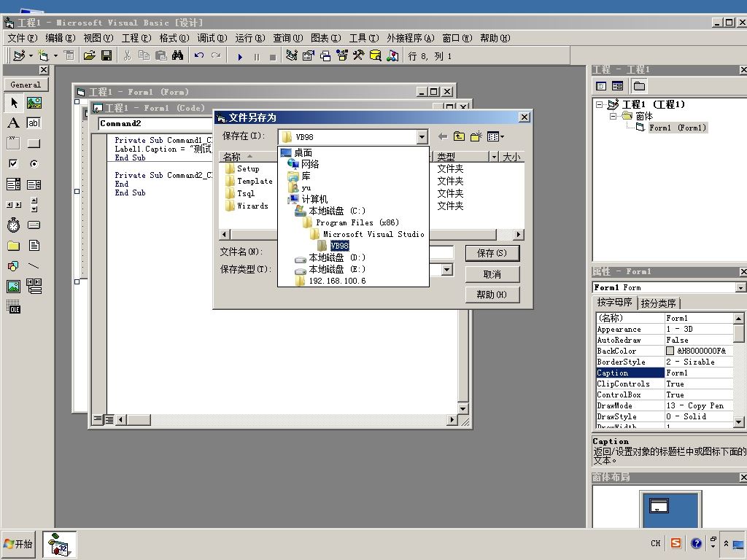Collapse the 工程1 (工程1) tree node

[x=600, y=104]
